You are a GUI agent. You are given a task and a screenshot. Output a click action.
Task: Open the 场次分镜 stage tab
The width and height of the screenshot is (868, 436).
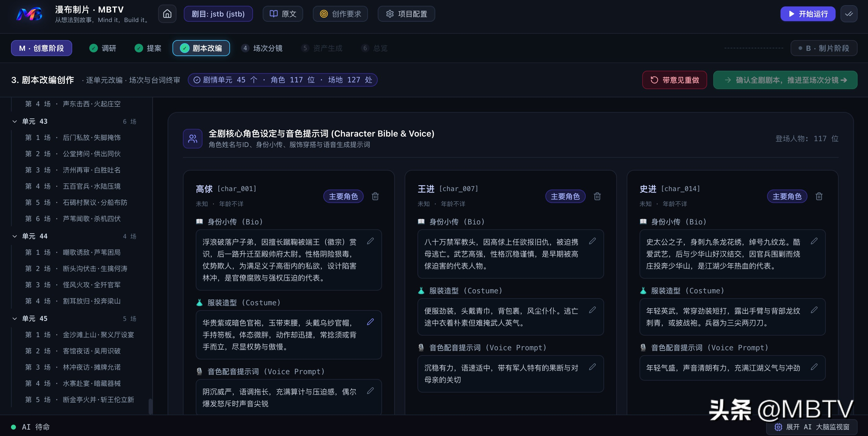262,48
